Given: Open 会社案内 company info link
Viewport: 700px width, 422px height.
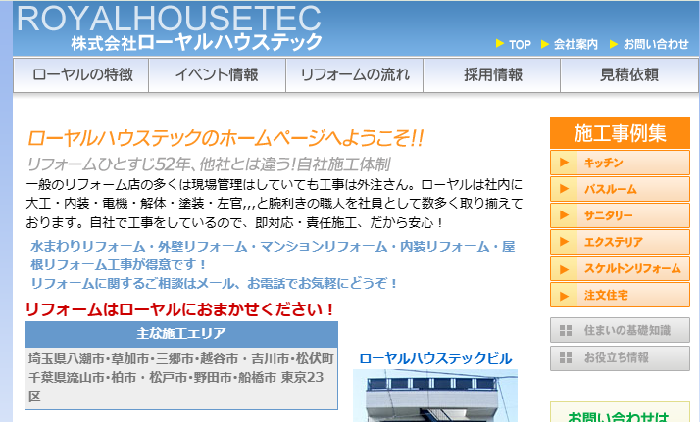Looking at the screenshot, I should [x=575, y=44].
